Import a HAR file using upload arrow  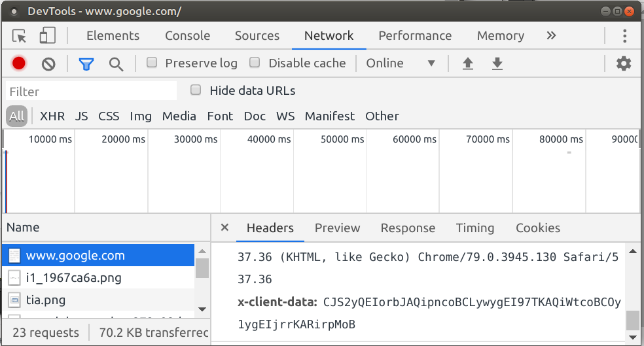[467, 63]
